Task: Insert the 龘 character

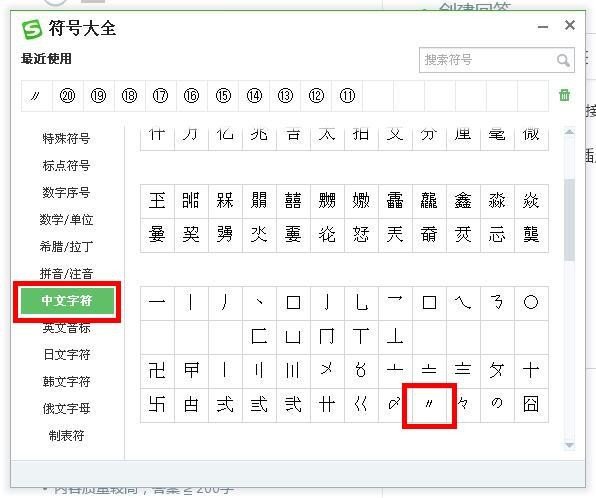Action: click(429, 201)
